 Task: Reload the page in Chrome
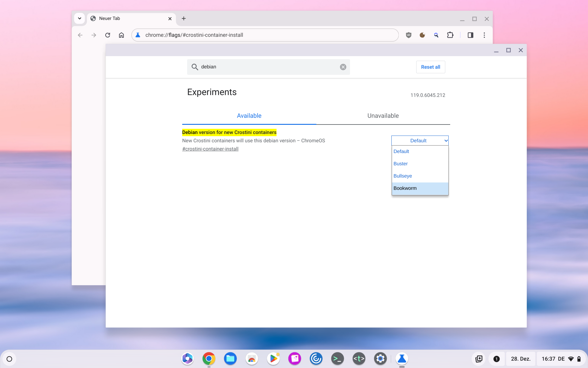tap(107, 35)
